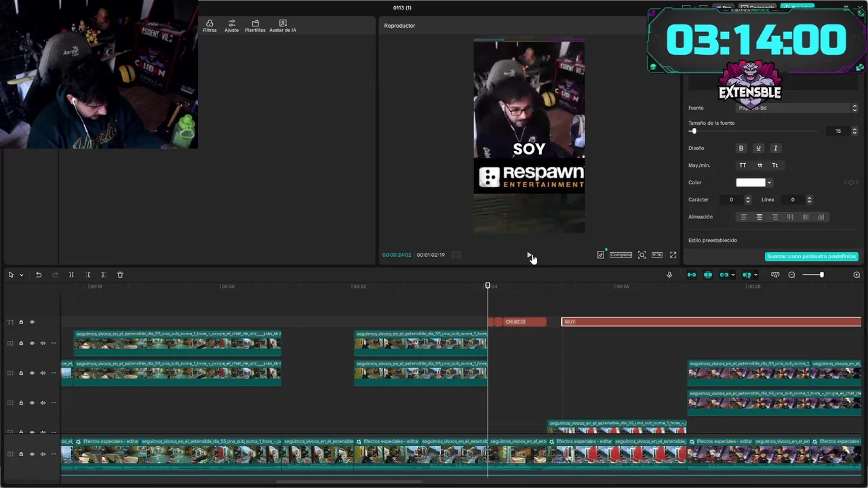
Task: Click timeline ruler at 00:20
Action: coord(228,286)
